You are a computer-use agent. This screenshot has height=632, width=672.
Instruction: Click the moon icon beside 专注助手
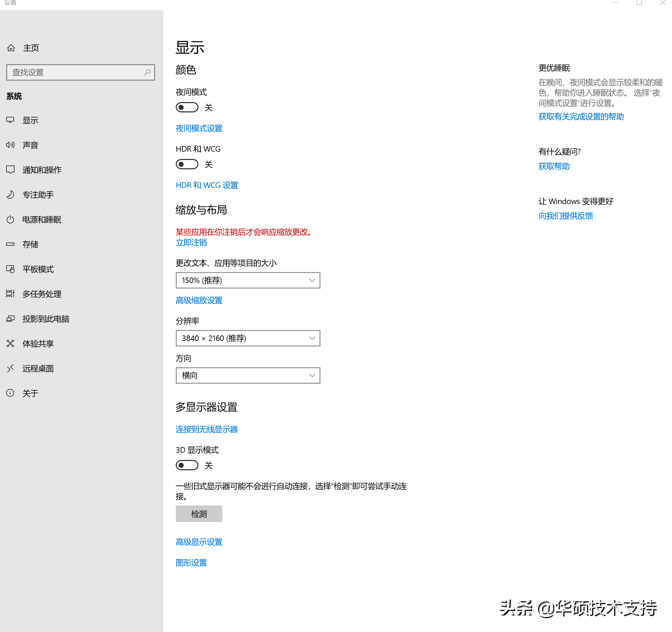(x=10, y=194)
